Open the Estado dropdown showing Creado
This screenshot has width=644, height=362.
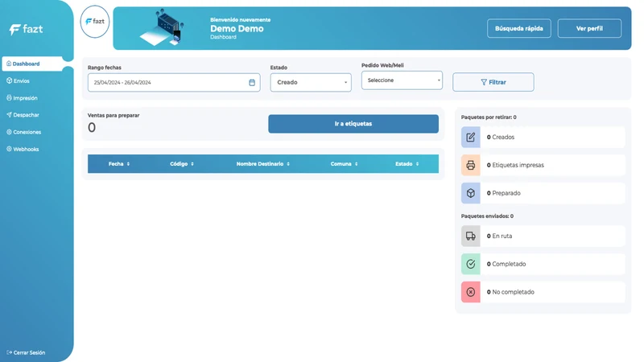click(311, 83)
